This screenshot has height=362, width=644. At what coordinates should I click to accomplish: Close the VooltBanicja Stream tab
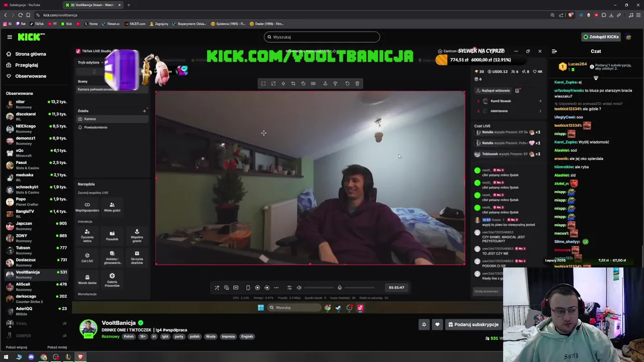pos(119,5)
